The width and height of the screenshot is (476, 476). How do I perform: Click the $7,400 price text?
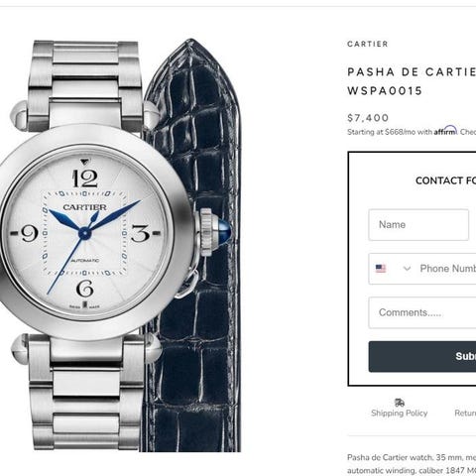368,118
